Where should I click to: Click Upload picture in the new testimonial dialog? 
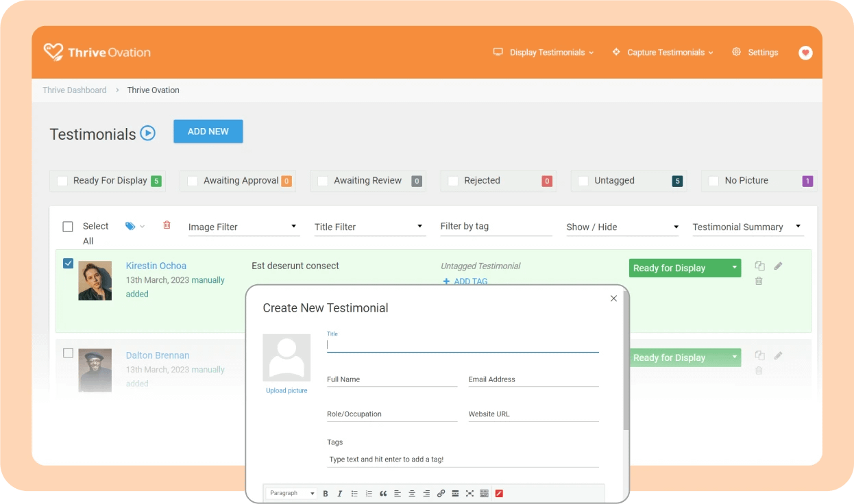(x=286, y=390)
